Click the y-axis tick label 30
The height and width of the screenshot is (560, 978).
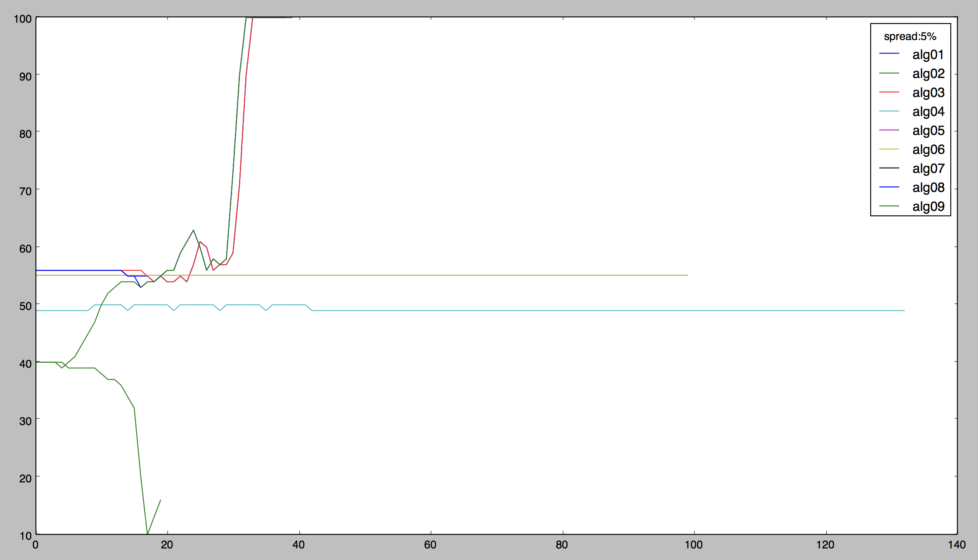(26, 421)
